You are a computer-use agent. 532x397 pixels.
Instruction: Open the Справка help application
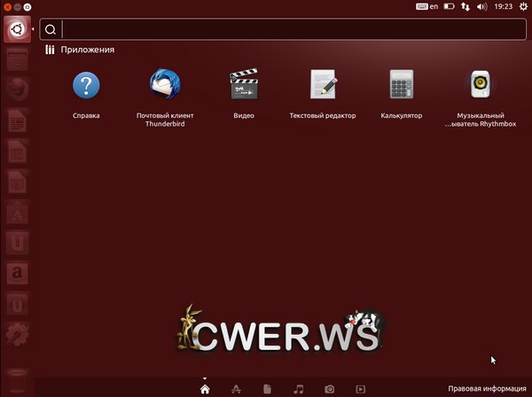pos(86,87)
